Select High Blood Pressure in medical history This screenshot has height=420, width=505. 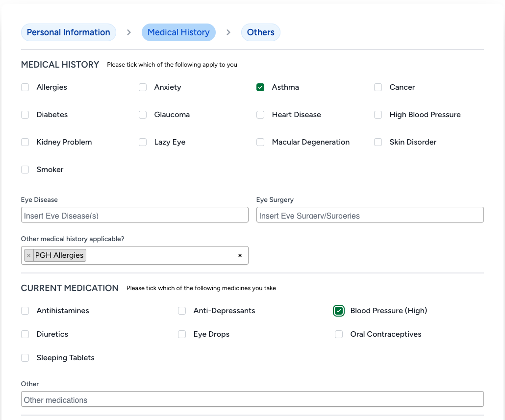(x=378, y=115)
